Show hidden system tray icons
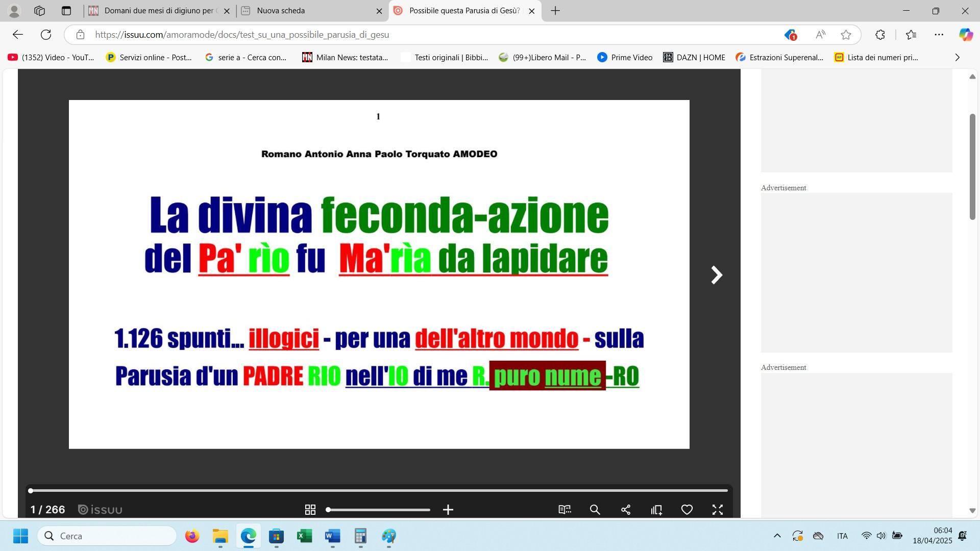This screenshot has width=980, height=551. pyautogui.click(x=777, y=536)
